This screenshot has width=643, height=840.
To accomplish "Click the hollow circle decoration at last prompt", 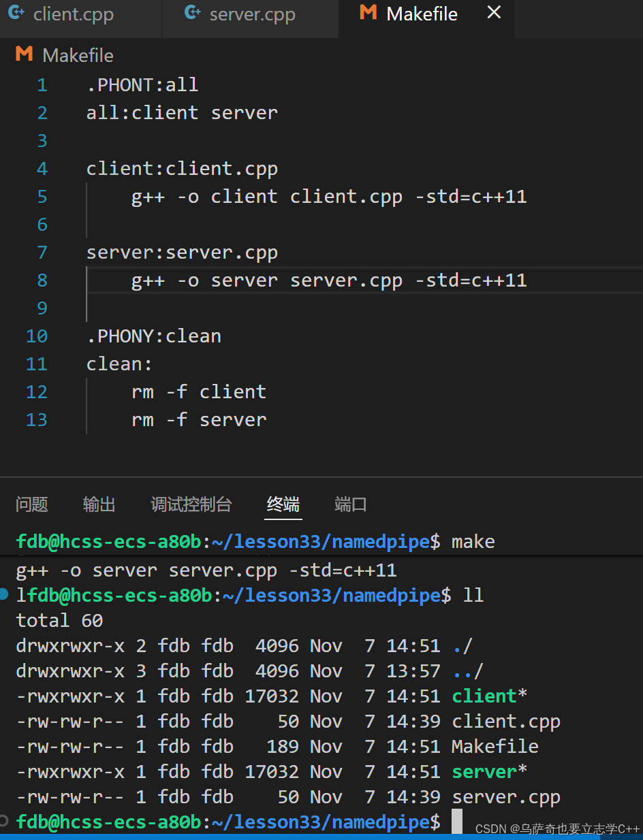I will pyautogui.click(x=5, y=820).
